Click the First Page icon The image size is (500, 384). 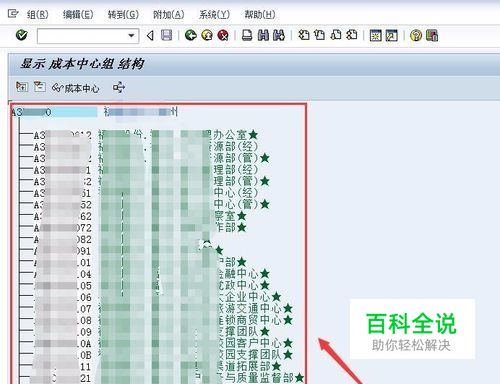point(304,35)
